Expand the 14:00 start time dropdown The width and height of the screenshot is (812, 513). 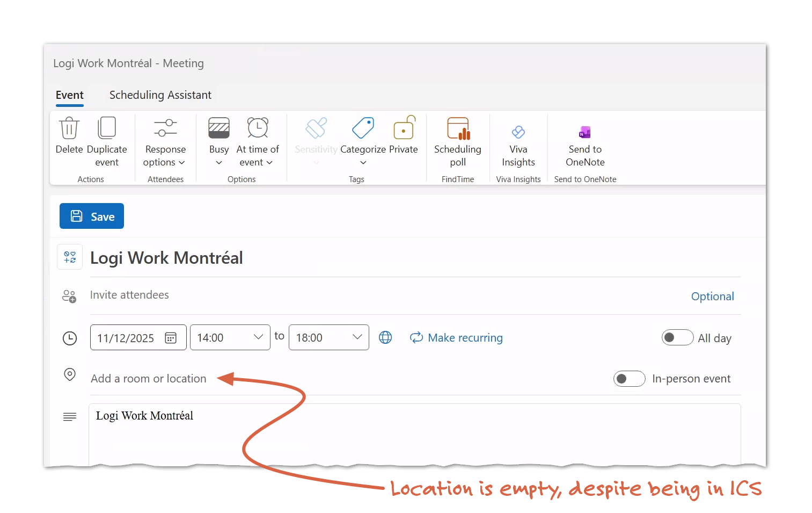click(x=258, y=337)
